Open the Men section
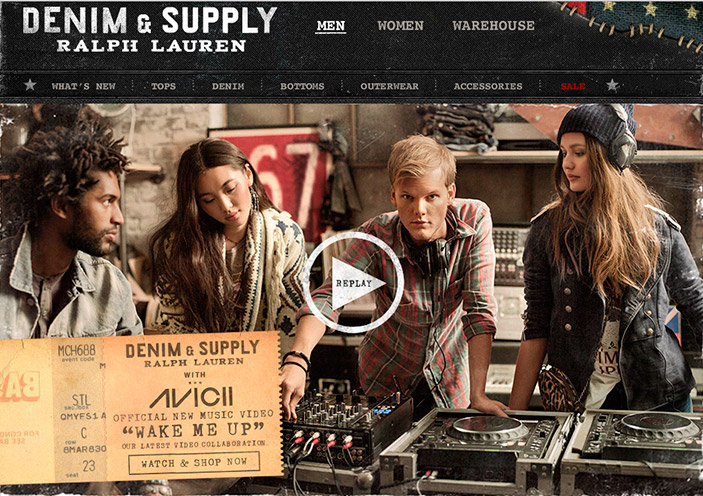 330,26
